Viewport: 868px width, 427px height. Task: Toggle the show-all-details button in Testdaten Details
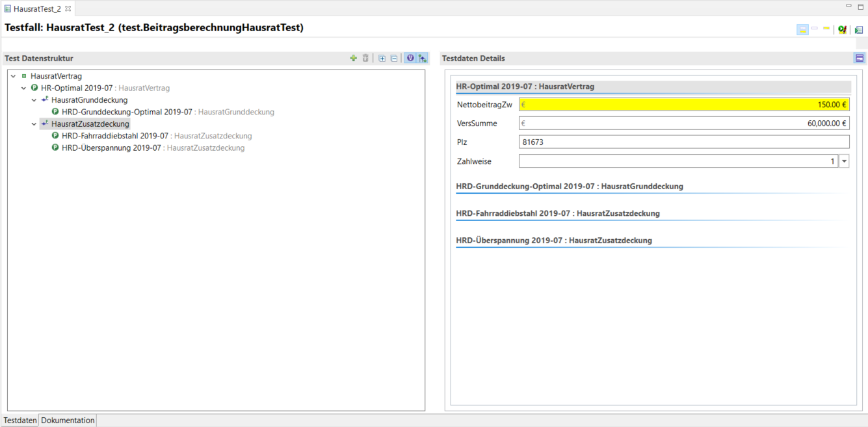(860, 58)
